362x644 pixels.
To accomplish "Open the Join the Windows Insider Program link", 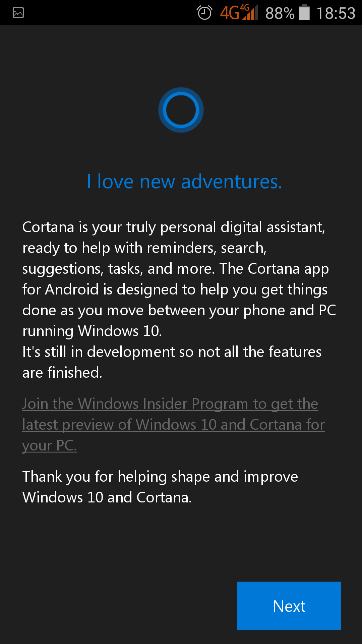I will point(173,425).
